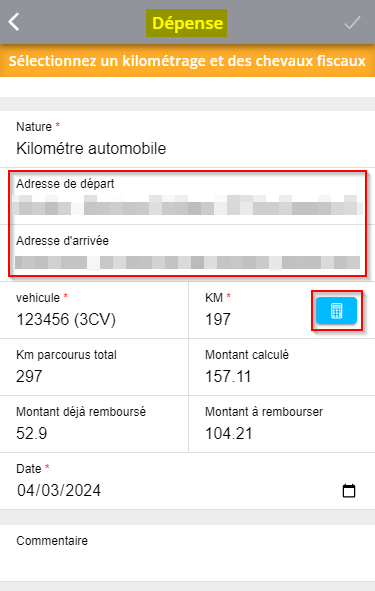Edit the Date field 04/03/2024
The width and height of the screenshot is (375, 591).
coord(187,481)
